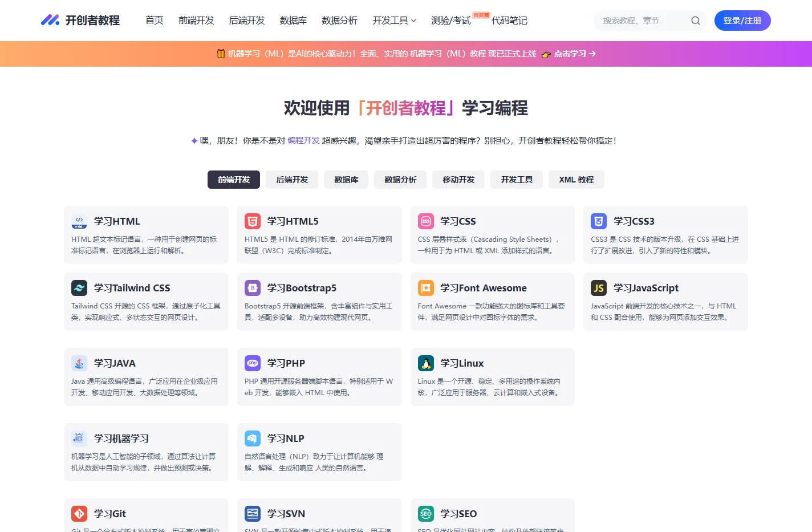Open 首页 in the top navigation
This screenshot has width=812, height=532.
(155, 21)
